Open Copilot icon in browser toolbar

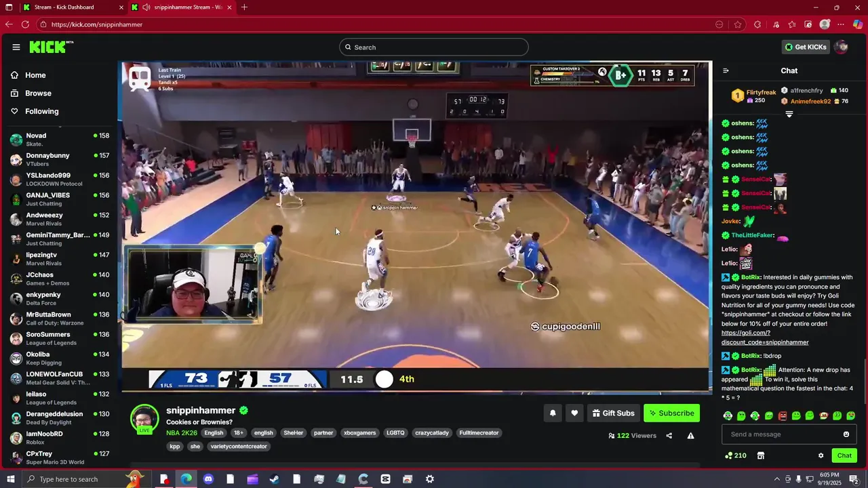857,24
